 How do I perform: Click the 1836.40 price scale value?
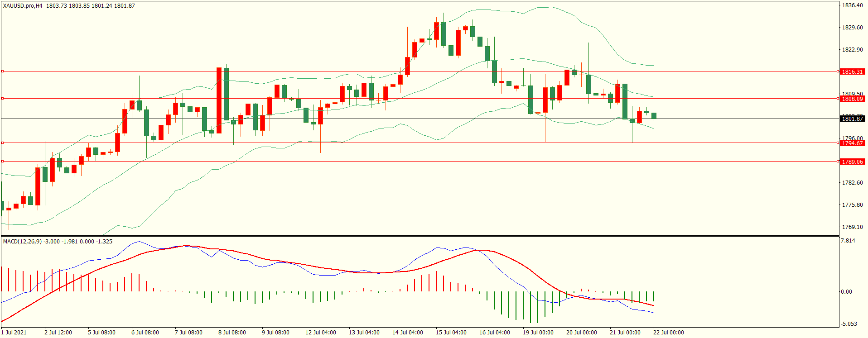(852, 5)
